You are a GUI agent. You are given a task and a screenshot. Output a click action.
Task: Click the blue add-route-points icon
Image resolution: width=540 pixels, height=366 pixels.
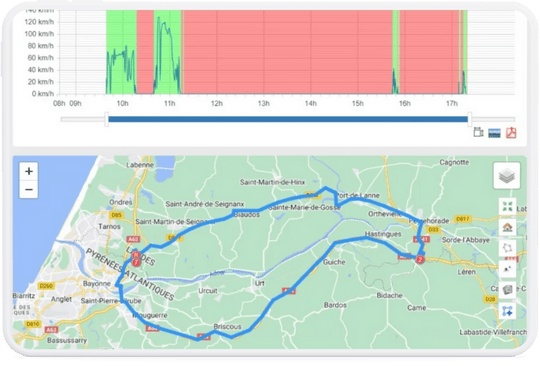point(507,311)
